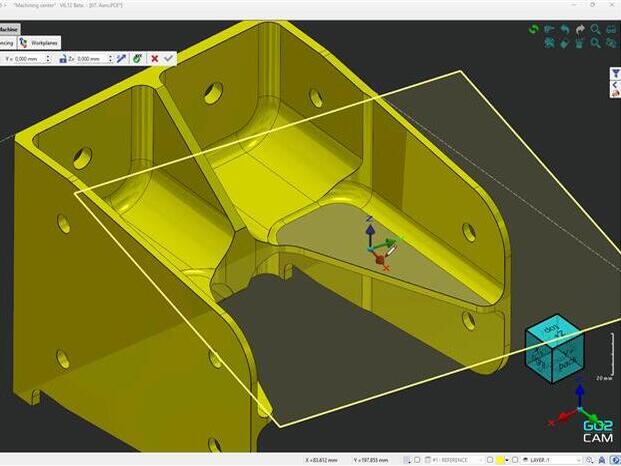Click the stepper arrows of the Y field
This screenshot has width=621, height=466.
pyautogui.click(x=48, y=59)
